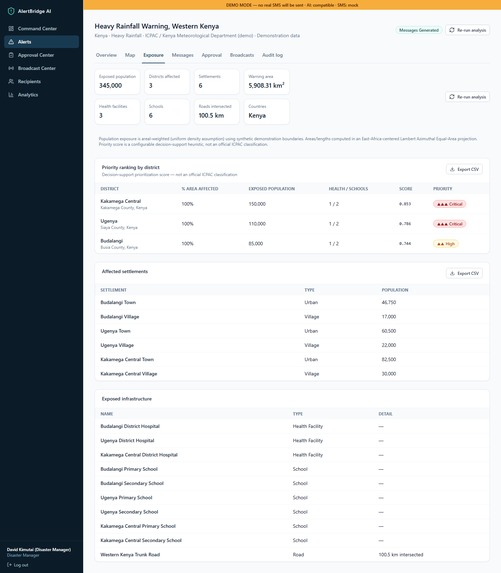Click download icon in Affected settlements Export CSV

pyautogui.click(x=452, y=273)
